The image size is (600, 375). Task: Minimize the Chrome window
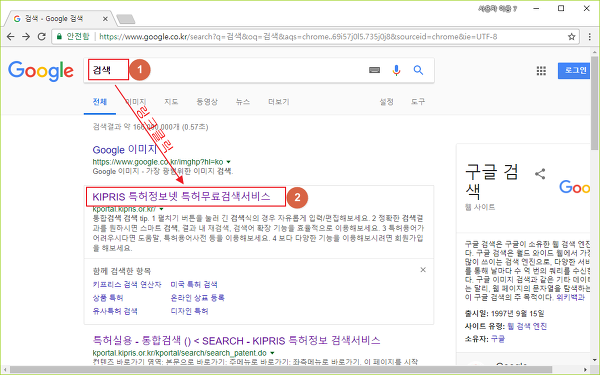point(536,8)
